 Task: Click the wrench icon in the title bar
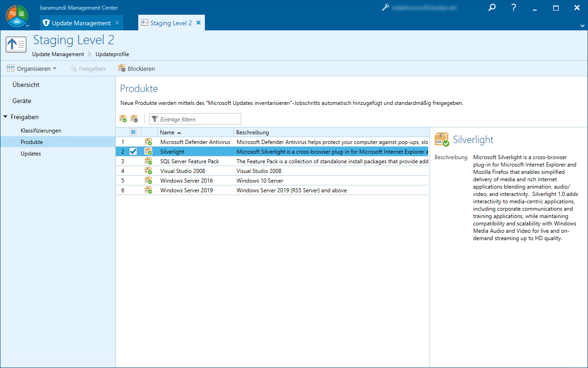point(385,8)
